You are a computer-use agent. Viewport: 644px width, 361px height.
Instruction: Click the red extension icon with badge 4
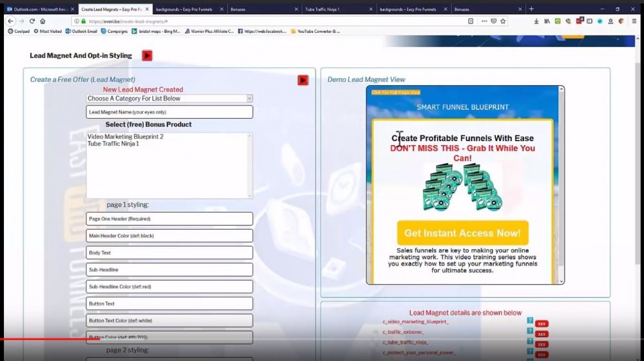point(579,21)
